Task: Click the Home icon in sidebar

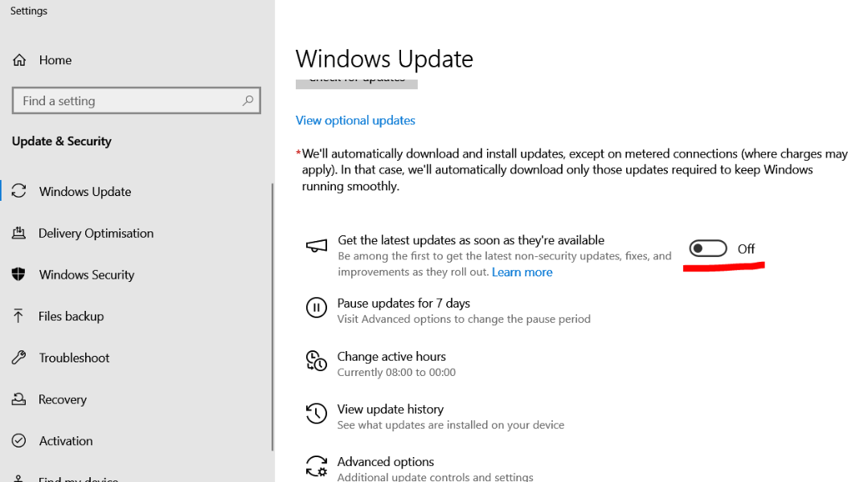Action: pyautogui.click(x=19, y=60)
